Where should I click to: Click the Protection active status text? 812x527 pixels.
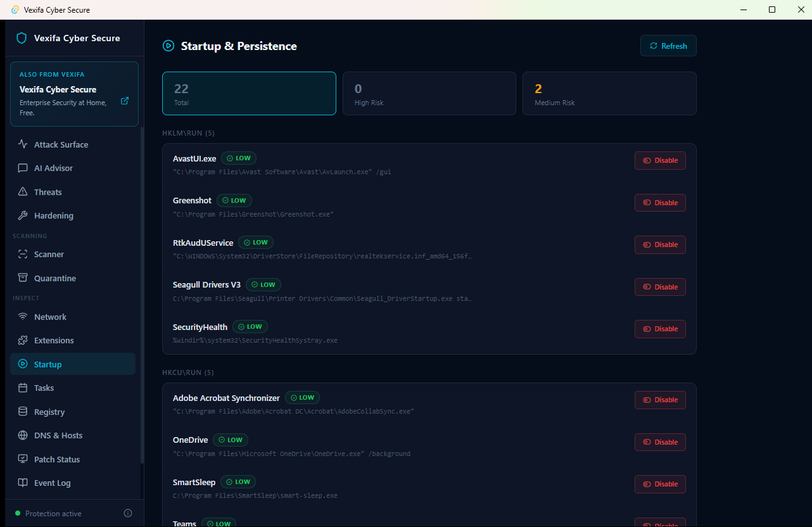[53, 514]
